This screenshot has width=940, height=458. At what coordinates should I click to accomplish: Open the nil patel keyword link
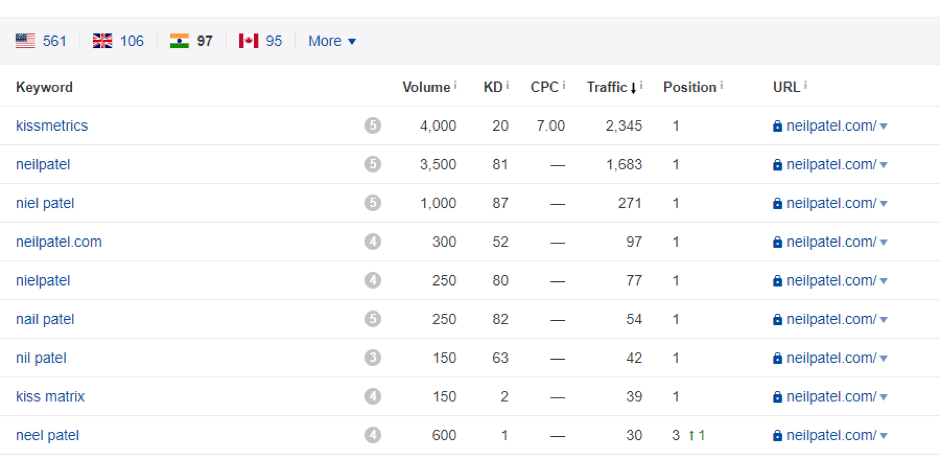[41, 358]
